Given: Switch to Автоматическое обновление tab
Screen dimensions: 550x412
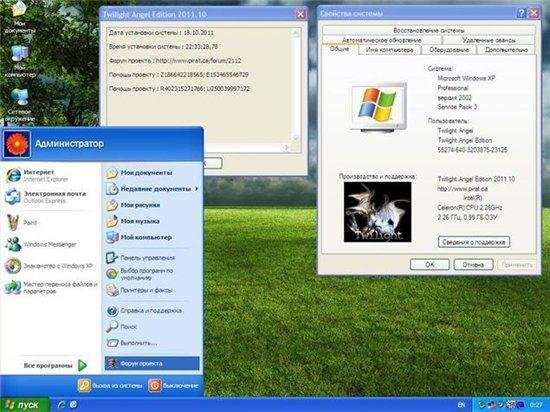Looking at the screenshot, I should point(382,40).
